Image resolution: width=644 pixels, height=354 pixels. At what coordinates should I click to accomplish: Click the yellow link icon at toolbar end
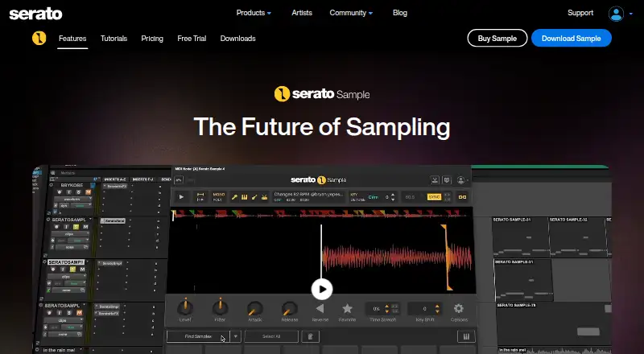pos(462,197)
